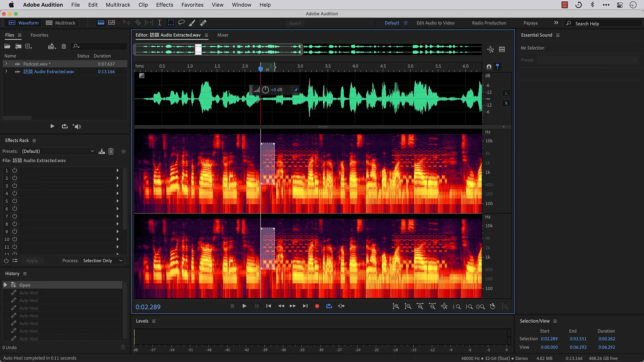
Task: Select the Spot Healing Brush tool
Action: (x=203, y=23)
